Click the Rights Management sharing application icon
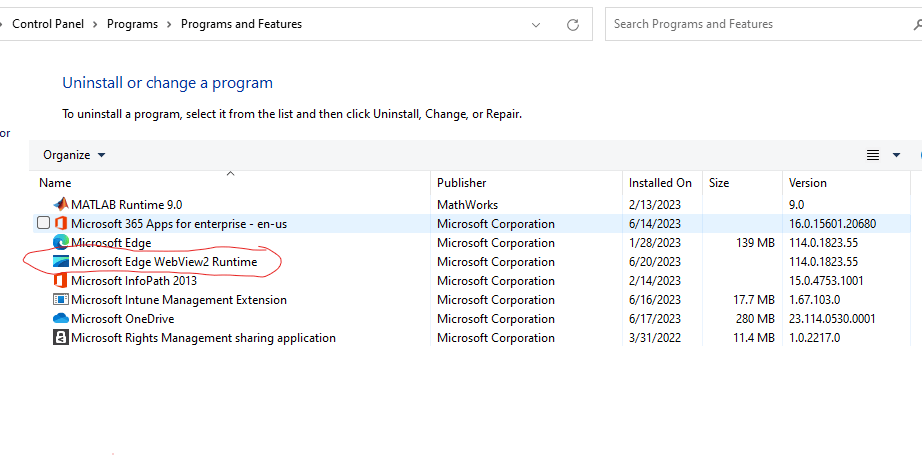The width and height of the screenshot is (922, 455). [x=61, y=337]
